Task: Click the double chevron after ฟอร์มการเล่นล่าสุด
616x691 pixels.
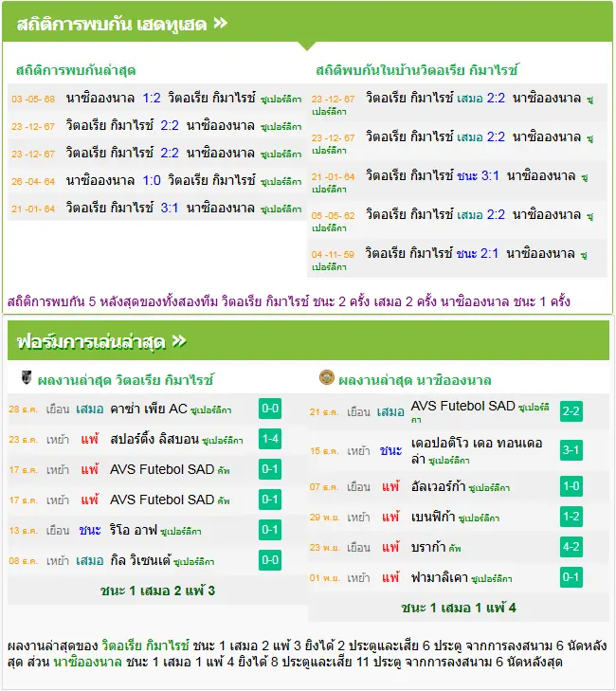Action: point(179,341)
